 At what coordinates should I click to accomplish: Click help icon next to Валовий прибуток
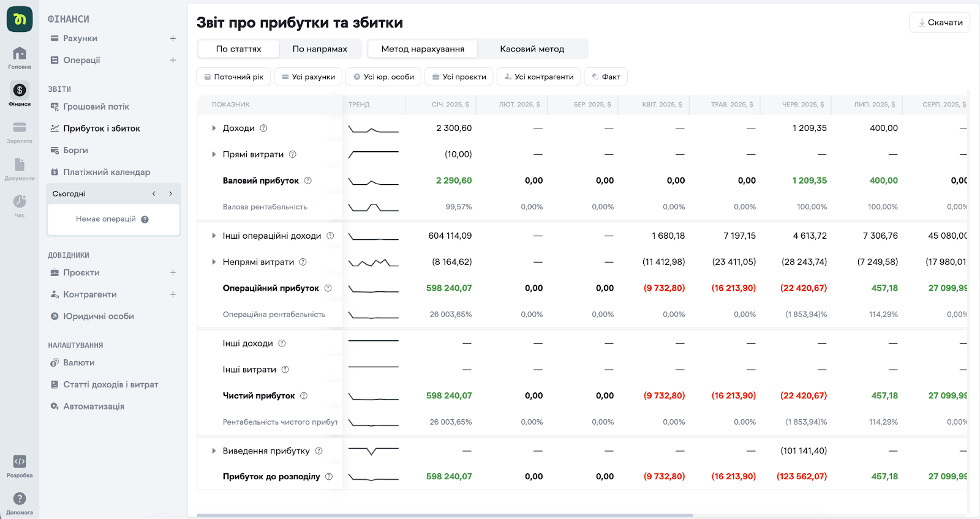pyautogui.click(x=308, y=181)
